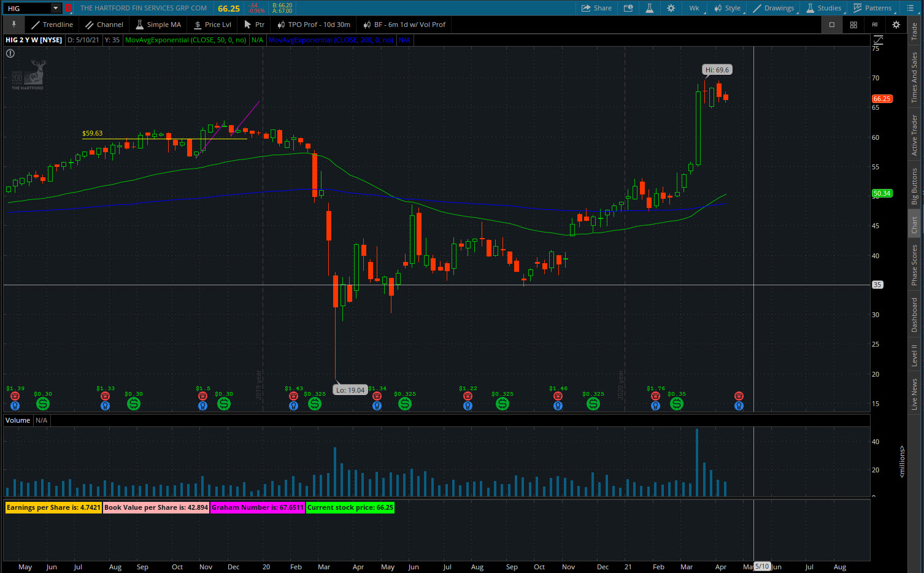Image resolution: width=924 pixels, height=573 pixels.
Task: Open the flask quick study icon next to Share
Action: coord(649,8)
